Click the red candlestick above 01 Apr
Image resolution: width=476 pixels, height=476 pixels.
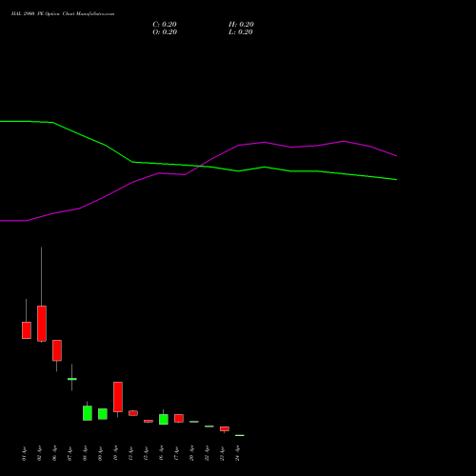pyautogui.click(x=27, y=330)
